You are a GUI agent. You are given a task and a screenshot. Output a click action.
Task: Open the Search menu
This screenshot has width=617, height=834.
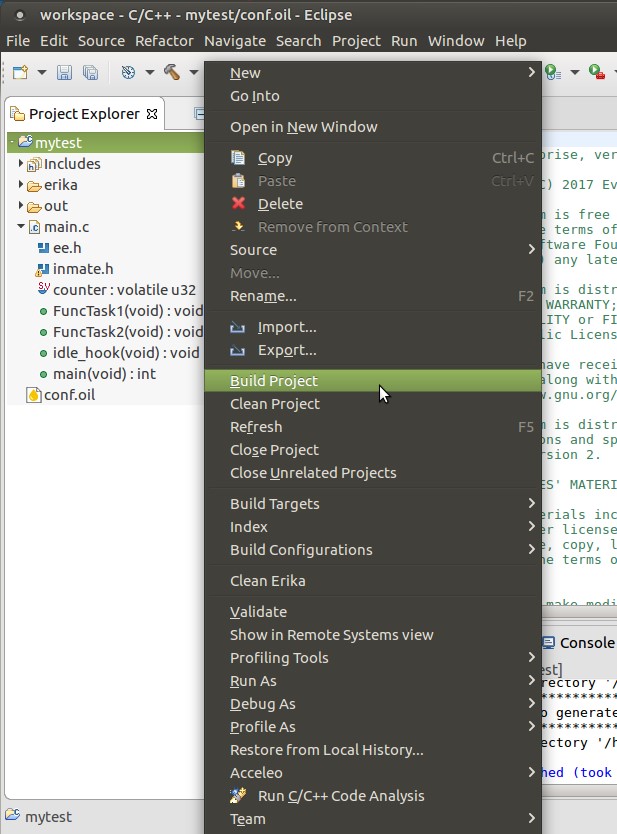[298, 41]
